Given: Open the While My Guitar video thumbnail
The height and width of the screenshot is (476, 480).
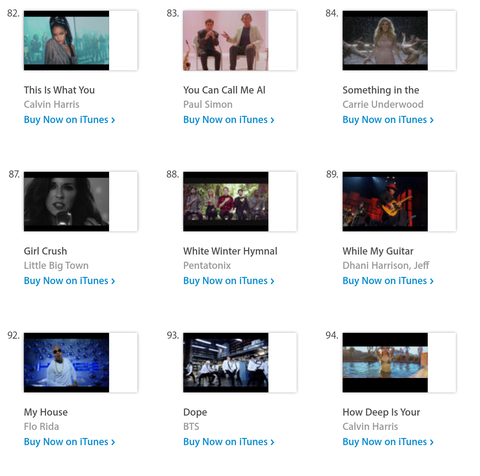Looking at the screenshot, I should click(x=385, y=201).
